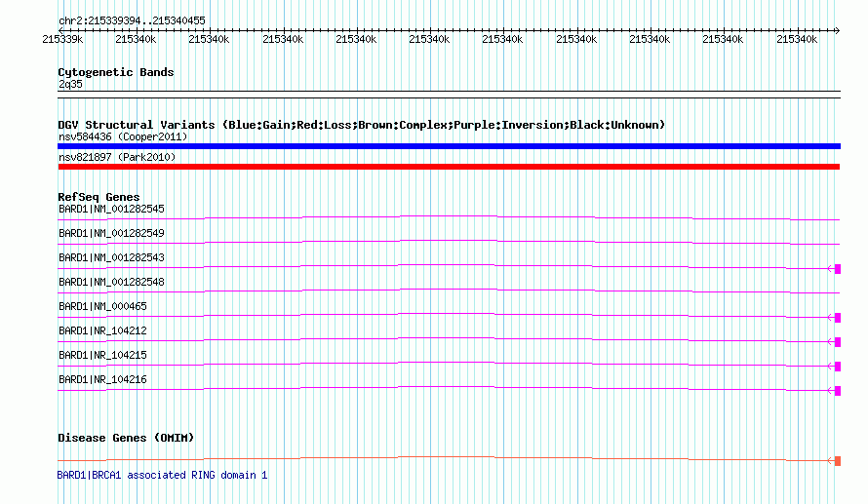Image resolution: width=868 pixels, height=504 pixels.
Task: Click the NR_104212 magenta exon block
Action: (838, 342)
